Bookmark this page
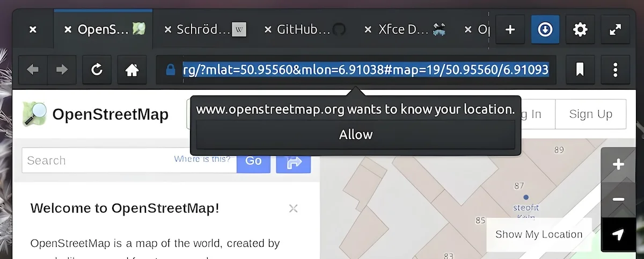This screenshot has width=644, height=259. coord(580,70)
